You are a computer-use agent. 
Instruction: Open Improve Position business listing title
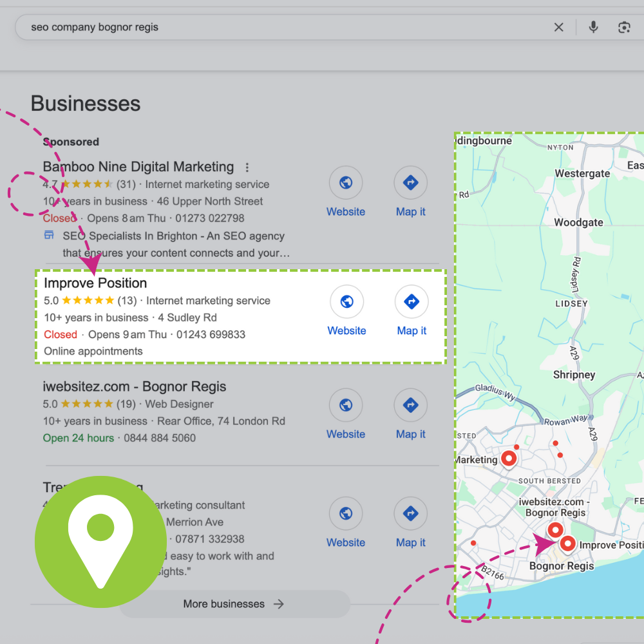(95, 283)
